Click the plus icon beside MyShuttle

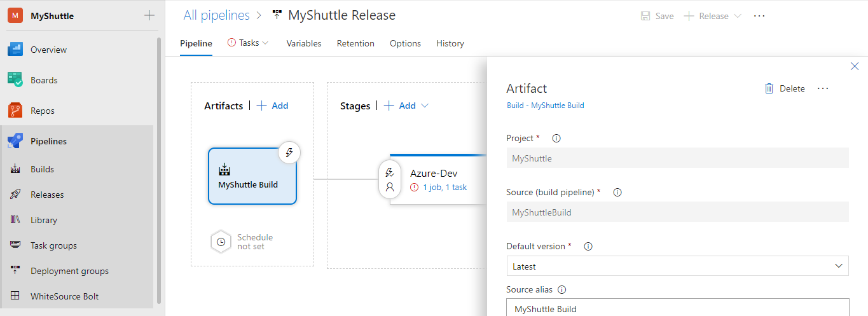(x=149, y=15)
